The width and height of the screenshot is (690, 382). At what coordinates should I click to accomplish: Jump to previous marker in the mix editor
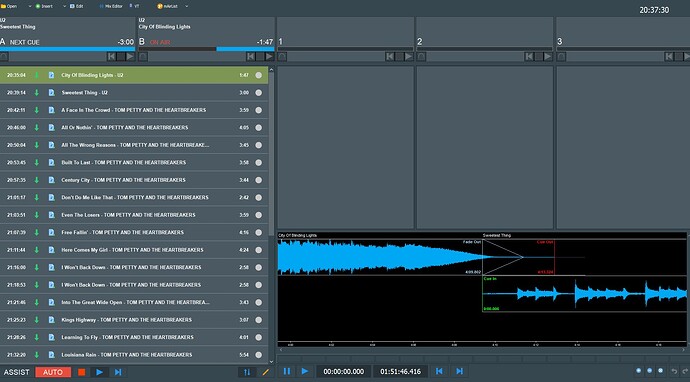(439, 371)
